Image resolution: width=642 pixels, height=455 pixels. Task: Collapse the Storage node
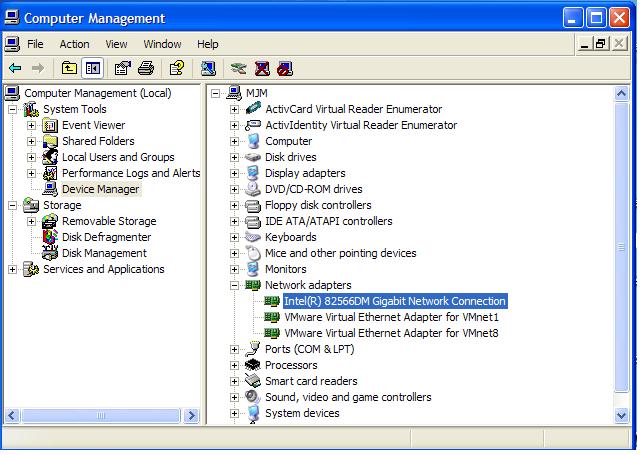pyautogui.click(x=13, y=205)
